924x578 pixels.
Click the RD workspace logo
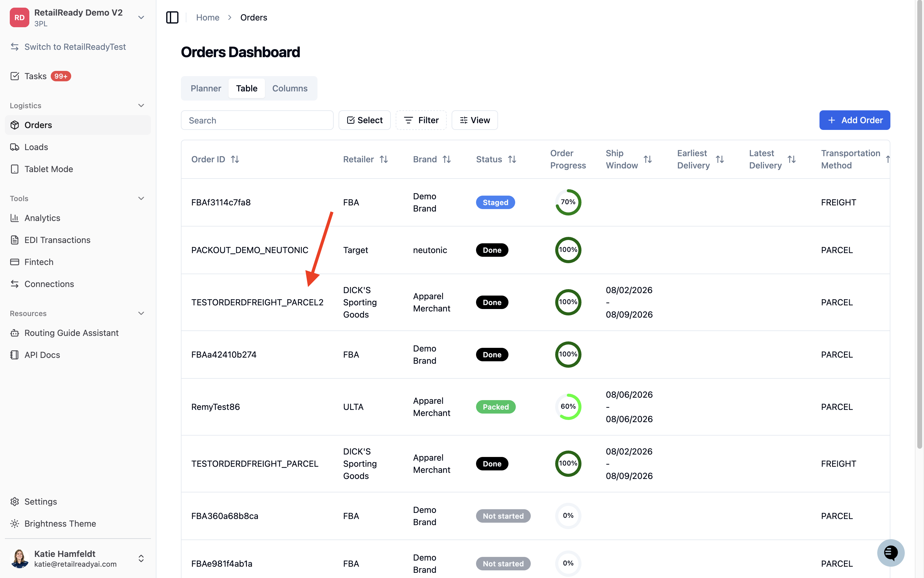[20, 18]
